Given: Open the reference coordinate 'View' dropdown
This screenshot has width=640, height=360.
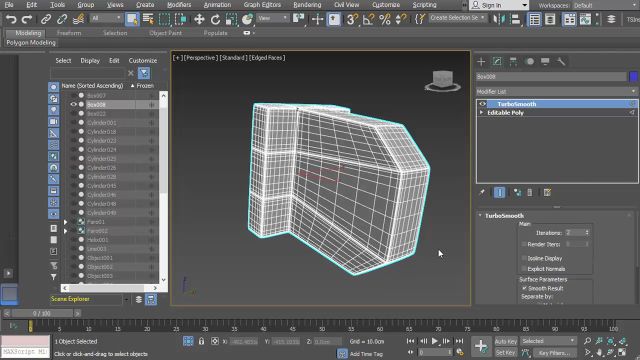Looking at the screenshot, I should tap(273, 18).
